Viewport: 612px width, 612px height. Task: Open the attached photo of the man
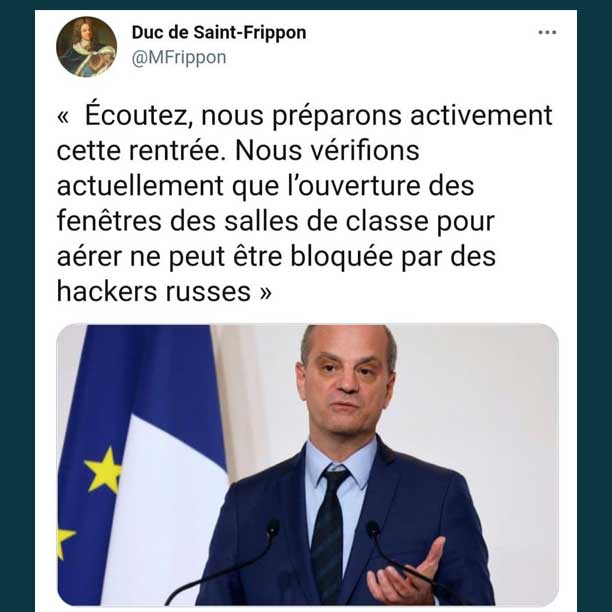[308, 464]
